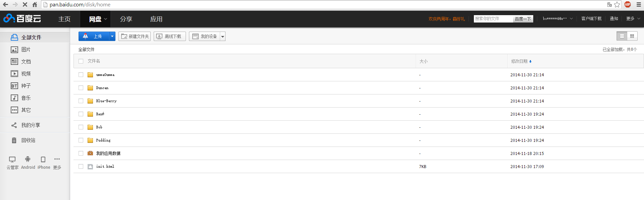The image size is (644, 200).
Task: Open the More (更多) menu in header
Action: coord(633,19)
